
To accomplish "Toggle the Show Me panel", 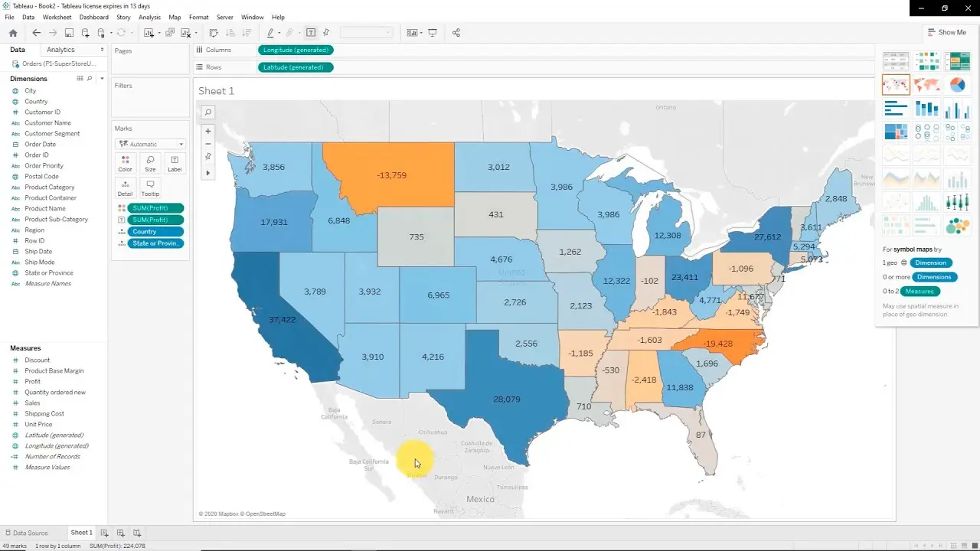I will 946,32.
